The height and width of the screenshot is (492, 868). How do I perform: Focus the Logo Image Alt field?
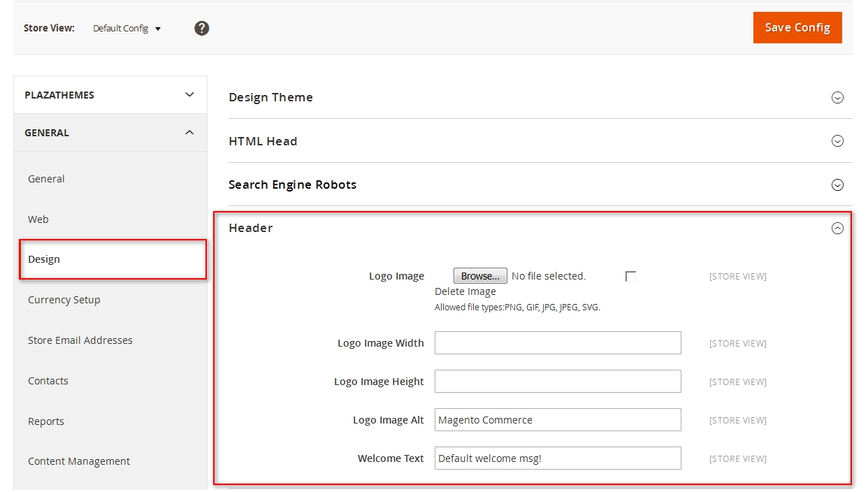(558, 420)
